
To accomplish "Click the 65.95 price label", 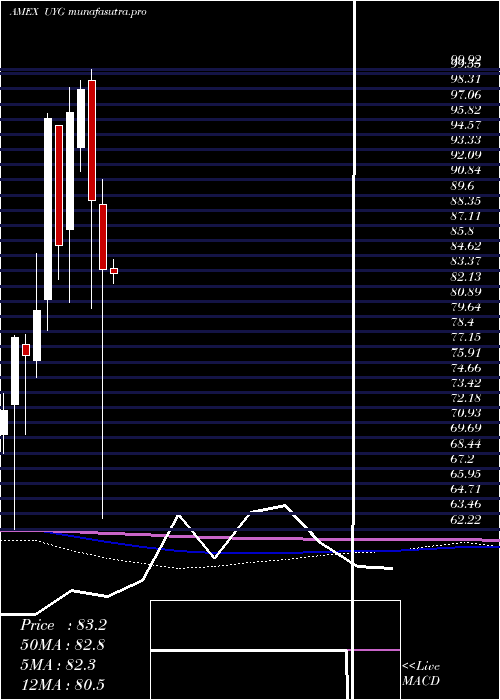I will 466,474.
